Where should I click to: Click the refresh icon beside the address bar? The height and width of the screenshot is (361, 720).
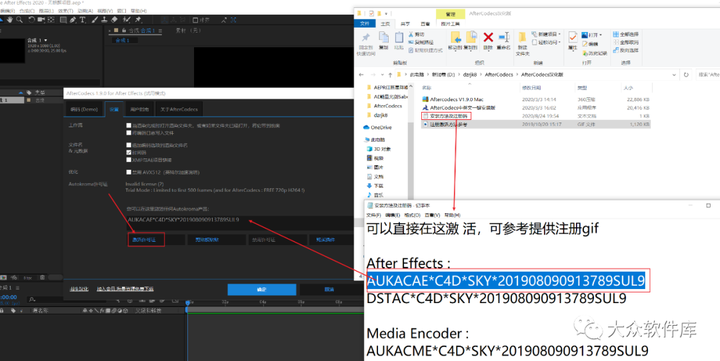(686, 74)
